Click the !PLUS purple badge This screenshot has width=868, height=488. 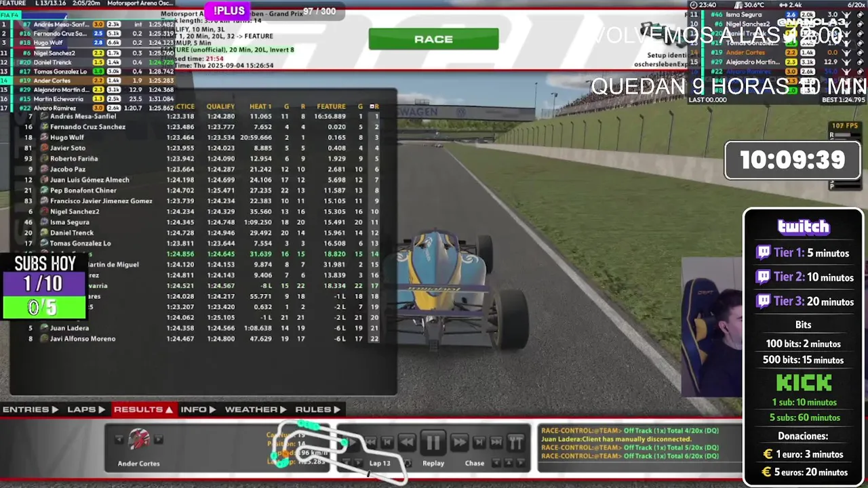[x=229, y=11]
